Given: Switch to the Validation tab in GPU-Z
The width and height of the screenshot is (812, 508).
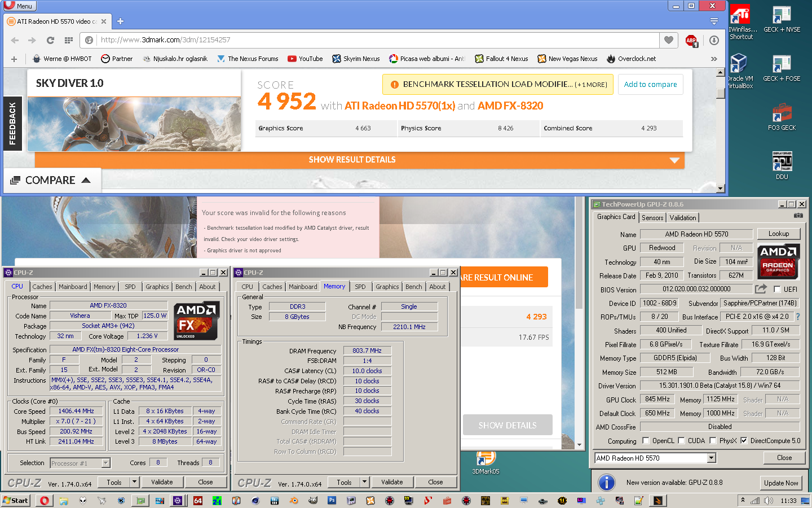Looking at the screenshot, I should (683, 218).
